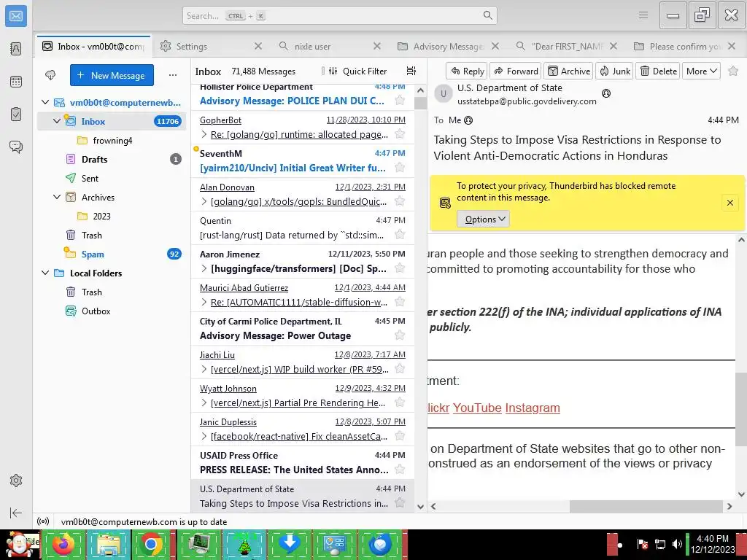Star the City of Carmi Power Outage message
This screenshot has height=560, width=747.
click(400, 335)
